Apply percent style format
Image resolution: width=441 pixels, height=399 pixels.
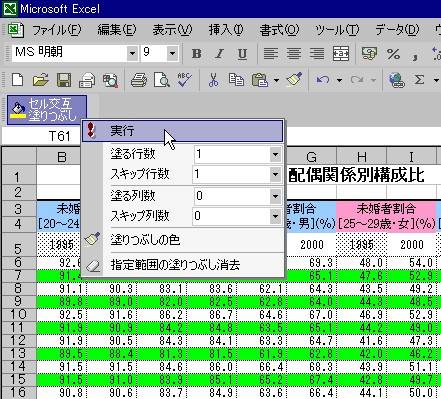(393, 54)
